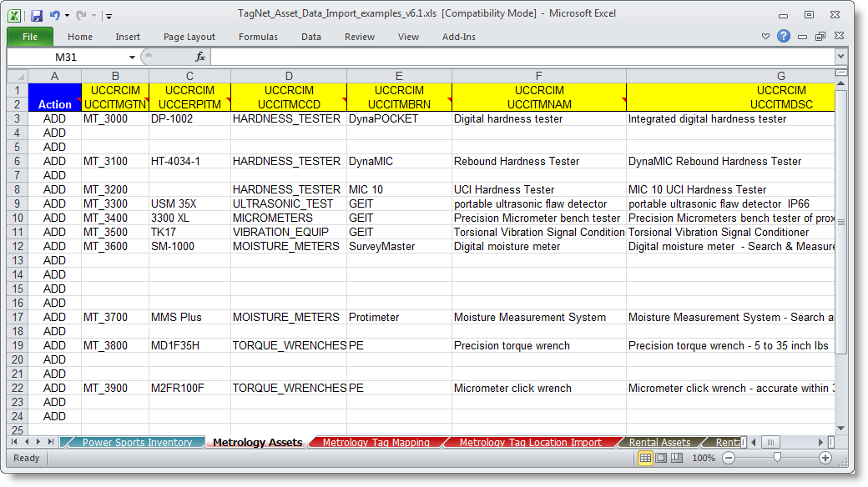Click cell USM 35X

click(189, 203)
